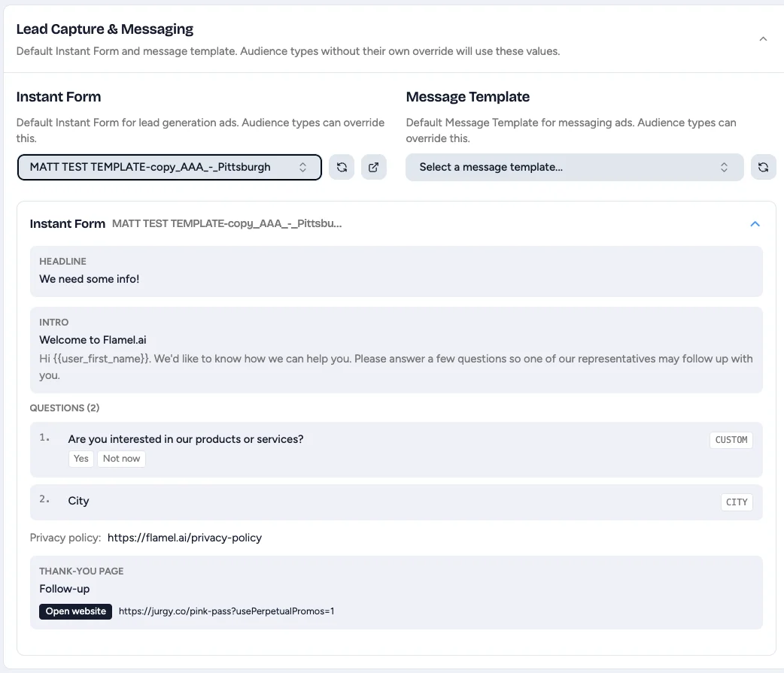The width and height of the screenshot is (784, 673).
Task: Click the 'Message Template' heading
Action: click(x=467, y=96)
